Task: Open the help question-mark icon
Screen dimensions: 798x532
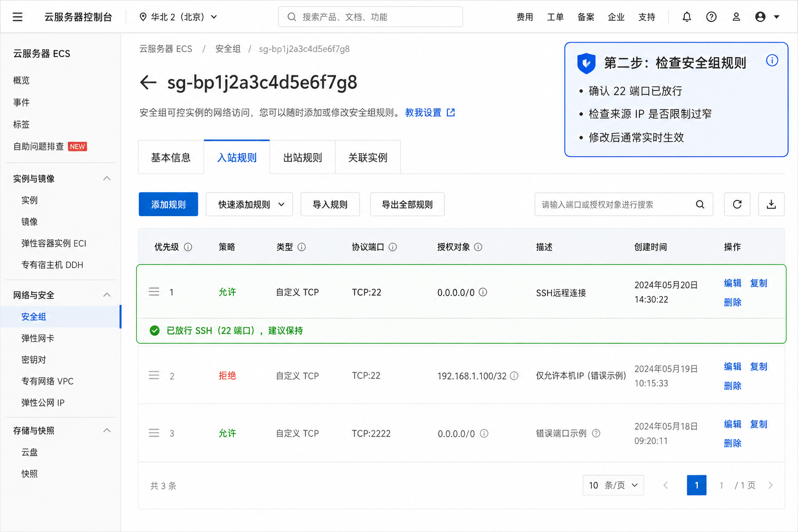Action: point(711,17)
